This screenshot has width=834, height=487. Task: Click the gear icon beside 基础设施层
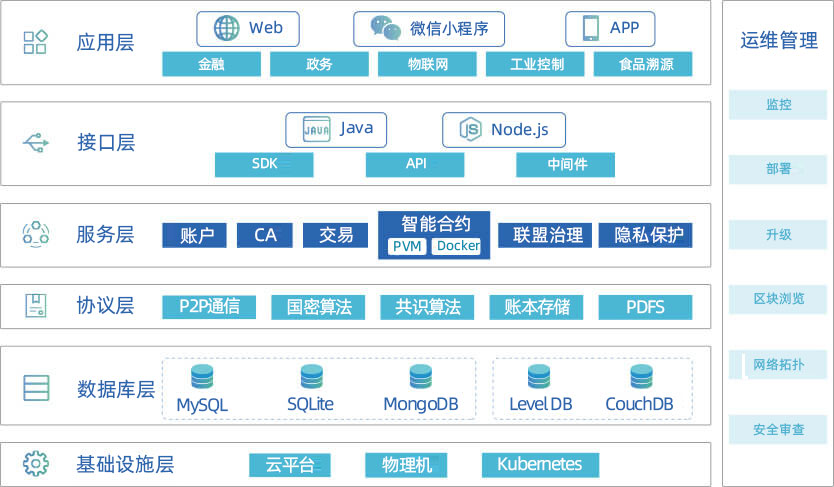tap(36, 464)
